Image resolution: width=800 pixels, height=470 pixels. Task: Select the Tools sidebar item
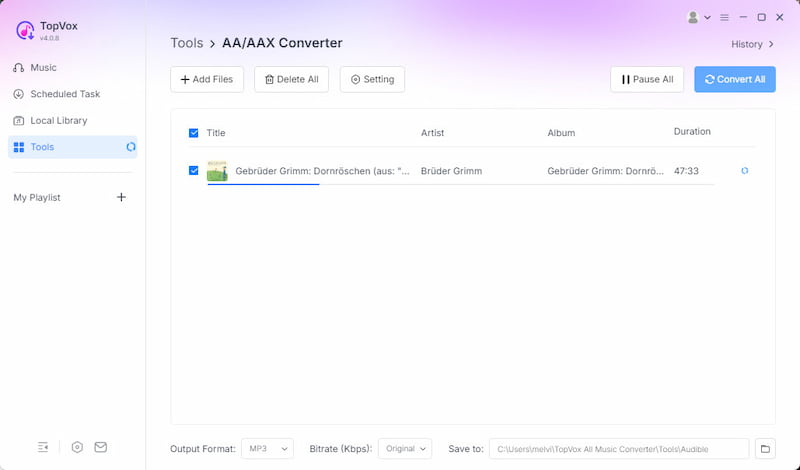[72, 147]
